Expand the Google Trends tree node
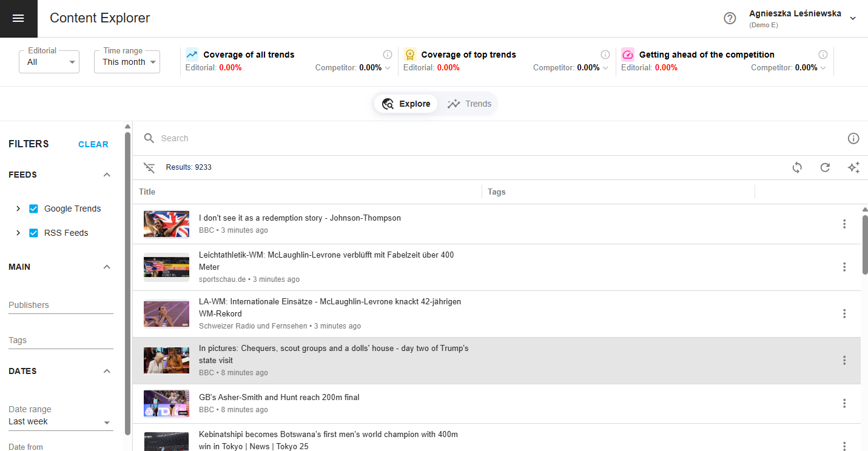Viewport: 868px width, 451px height. pyautogui.click(x=18, y=209)
